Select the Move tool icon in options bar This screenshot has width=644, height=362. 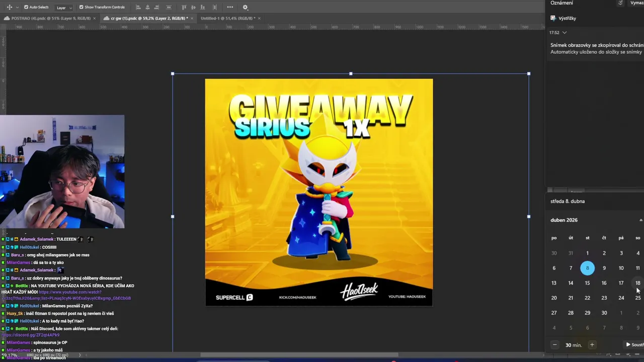point(9,7)
